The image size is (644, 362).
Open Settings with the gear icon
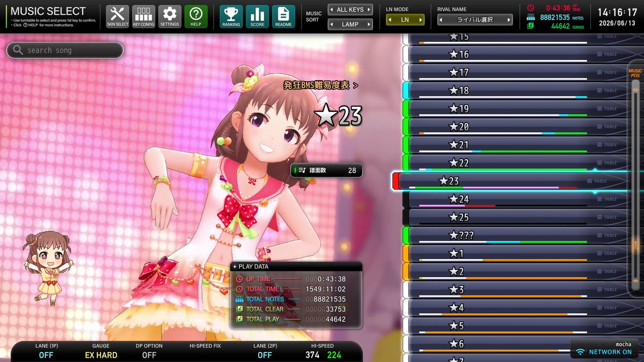[170, 17]
